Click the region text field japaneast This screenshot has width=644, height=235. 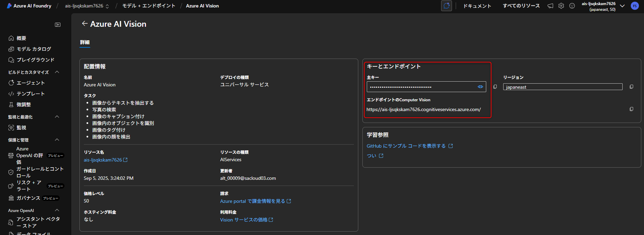(x=563, y=87)
